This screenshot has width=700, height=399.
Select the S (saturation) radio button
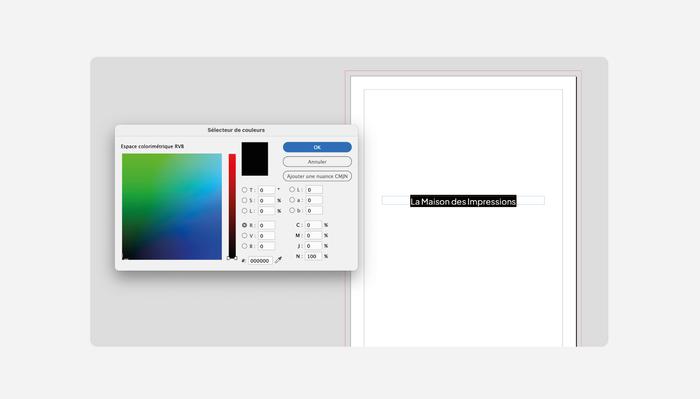(x=245, y=200)
